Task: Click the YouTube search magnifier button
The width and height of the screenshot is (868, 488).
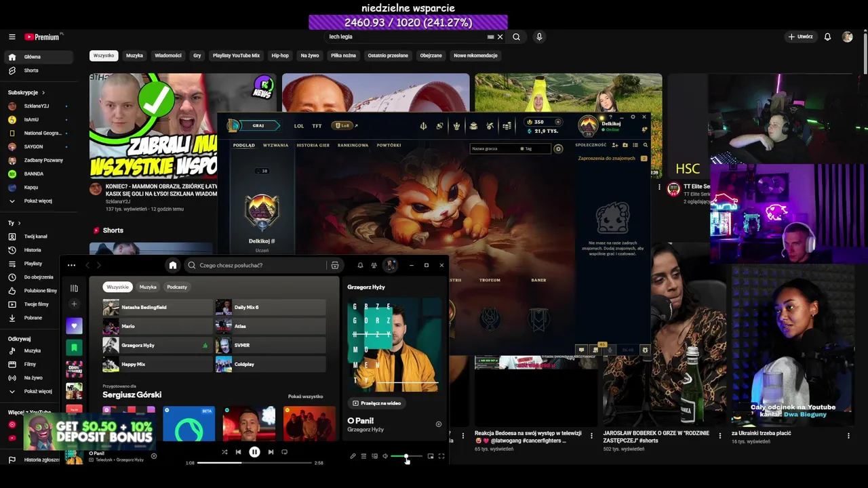Action: coord(516,37)
